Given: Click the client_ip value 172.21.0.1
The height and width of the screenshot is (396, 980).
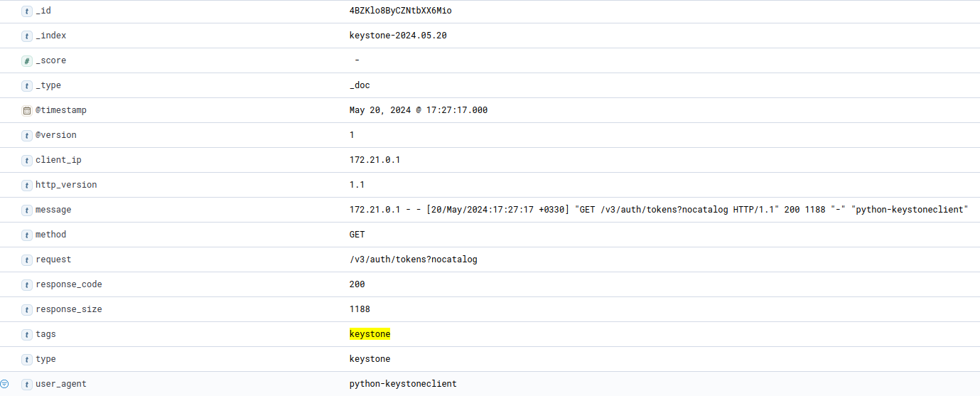Looking at the screenshot, I should tap(375, 160).
